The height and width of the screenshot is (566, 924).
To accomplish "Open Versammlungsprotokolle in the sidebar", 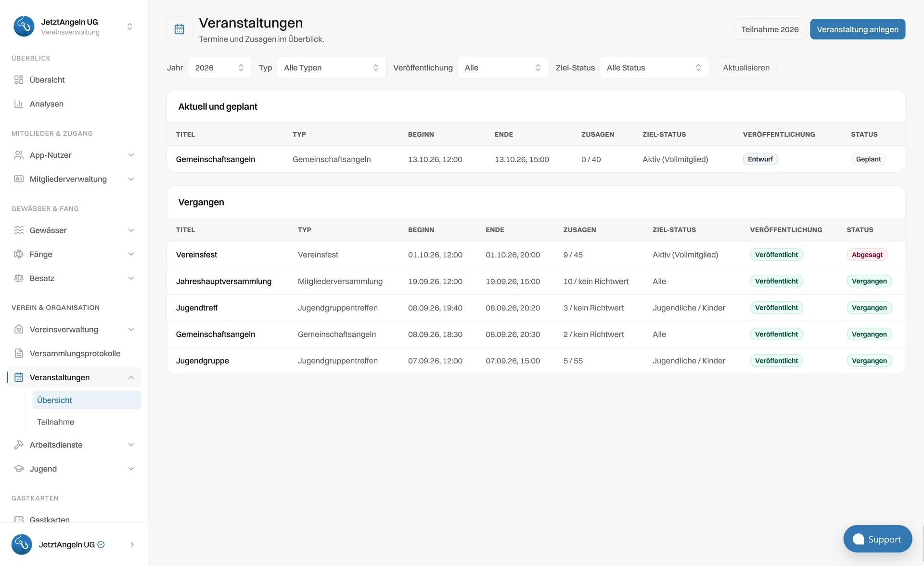I will (x=74, y=353).
